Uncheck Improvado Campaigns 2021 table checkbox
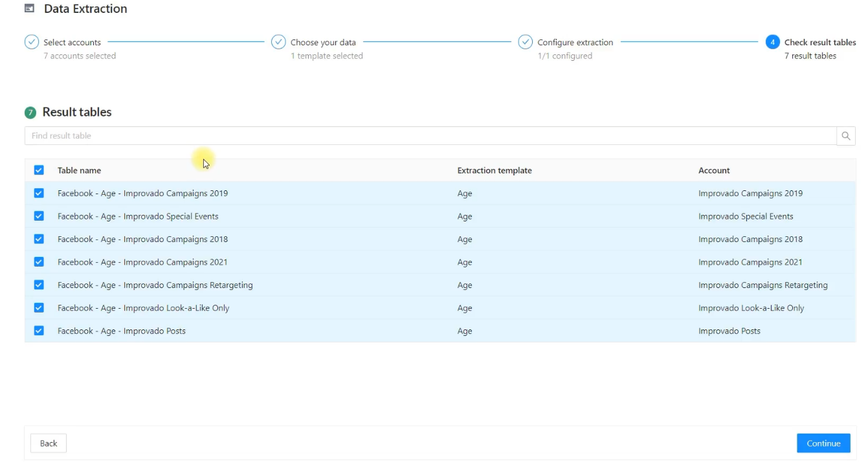Viewport: 868px width, 466px height. [x=39, y=262]
